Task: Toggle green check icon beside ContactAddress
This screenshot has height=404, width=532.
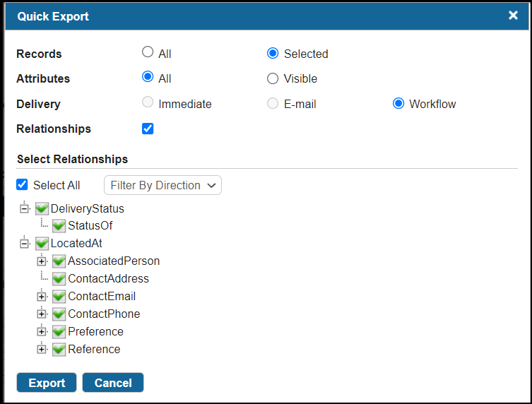Action: coord(59,279)
